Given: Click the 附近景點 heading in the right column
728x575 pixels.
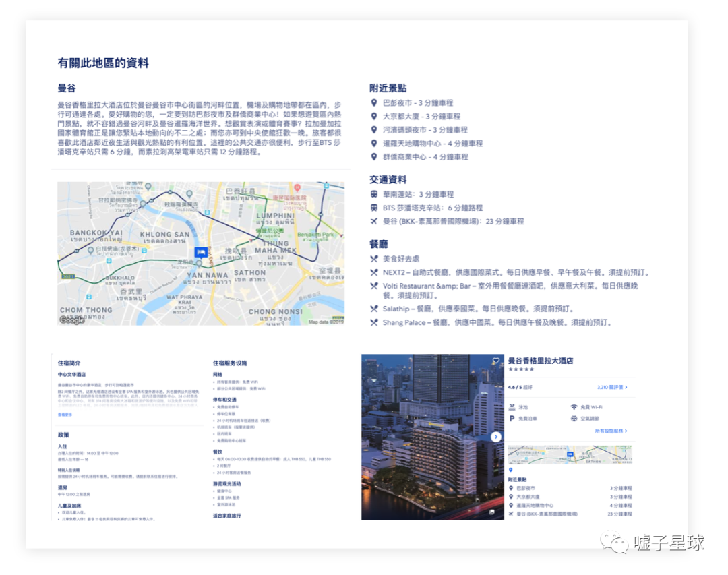Looking at the screenshot, I should click(388, 88).
